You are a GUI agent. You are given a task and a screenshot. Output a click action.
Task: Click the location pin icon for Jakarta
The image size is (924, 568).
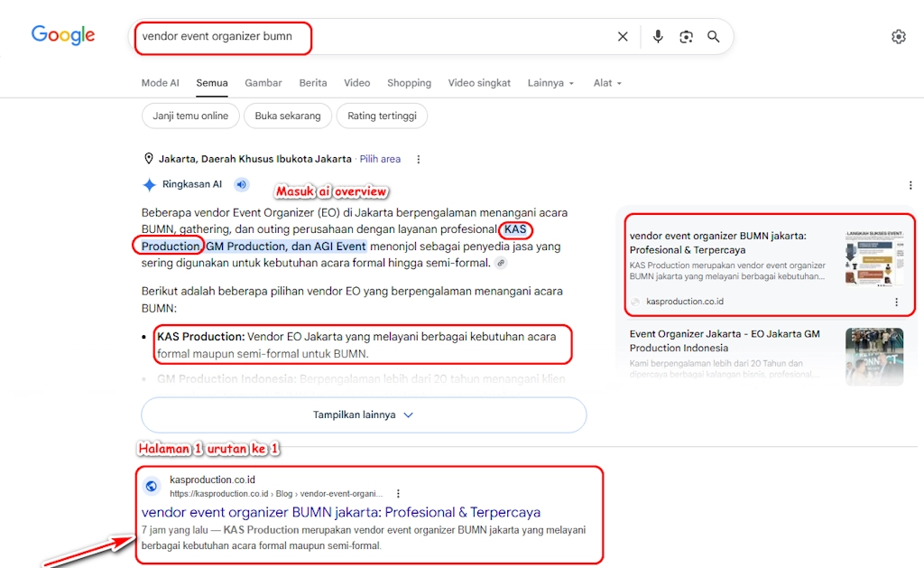click(x=149, y=159)
